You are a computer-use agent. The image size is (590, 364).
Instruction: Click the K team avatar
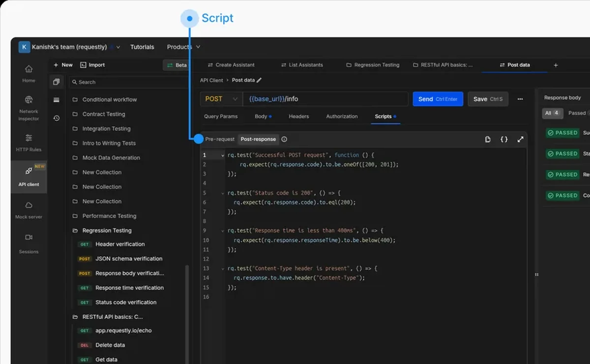tap(24, 47)
